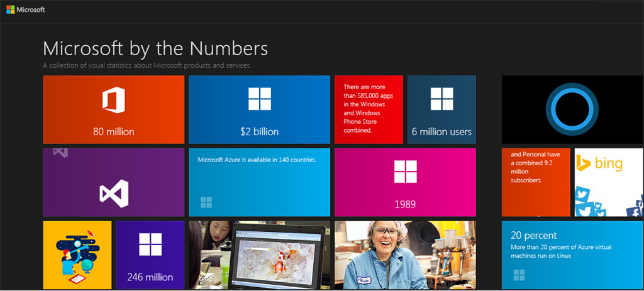644x291 pixels.
Task: Select the 9.2 million subscribers tile
Action: pos(536,182)
